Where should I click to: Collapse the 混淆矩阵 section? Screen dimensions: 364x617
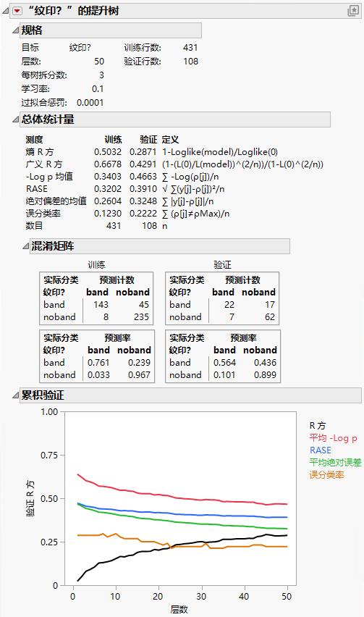(x=25, y=246)
